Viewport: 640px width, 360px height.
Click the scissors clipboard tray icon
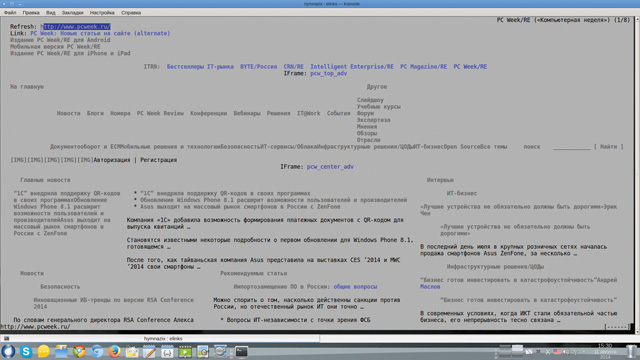[548, 352]
